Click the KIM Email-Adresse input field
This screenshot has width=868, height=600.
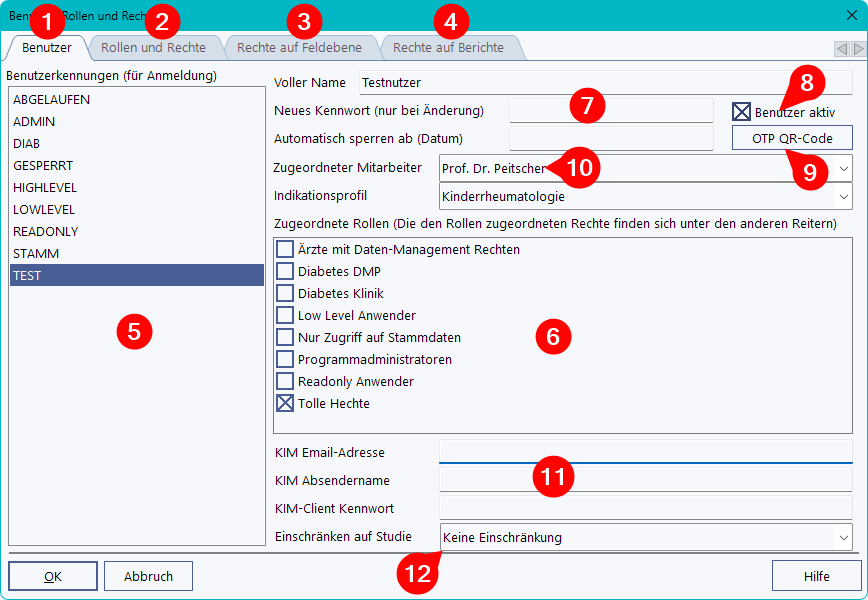tap(645, 452)
